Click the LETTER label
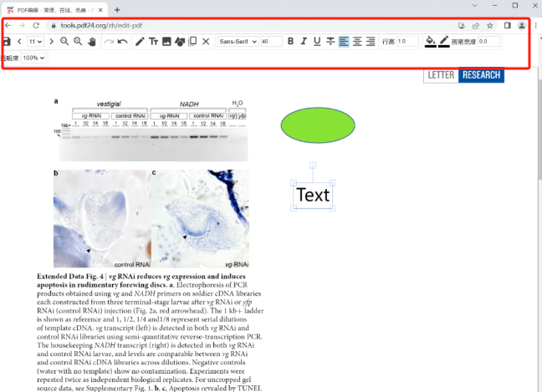This screenshot has width=542, height=392. pos(441,75)
